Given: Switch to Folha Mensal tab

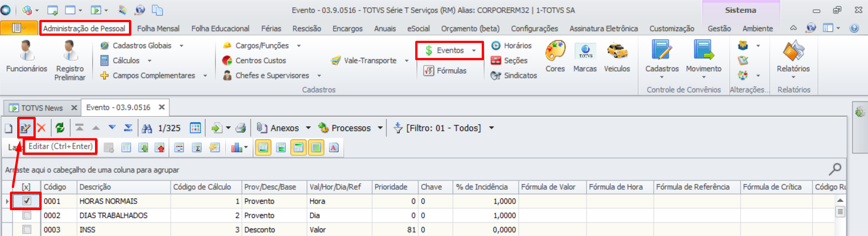Looking at the screenshot, I should [158, 29].
